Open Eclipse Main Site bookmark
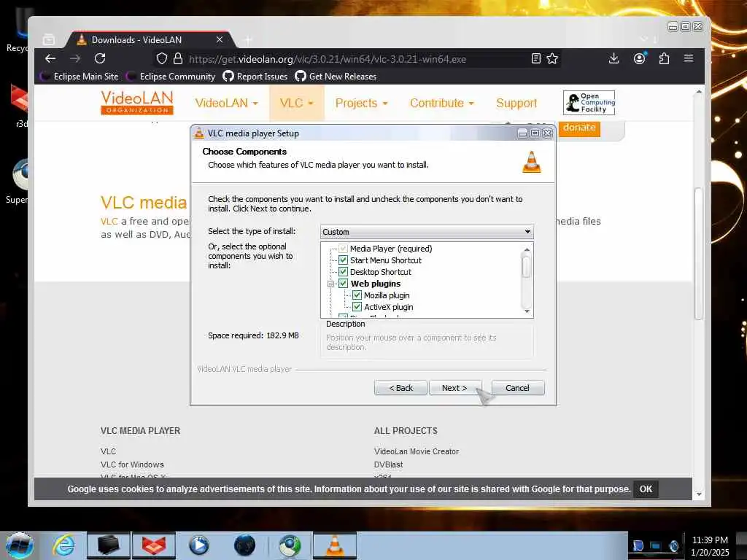The image size is (747, 560). click(80, 76)
